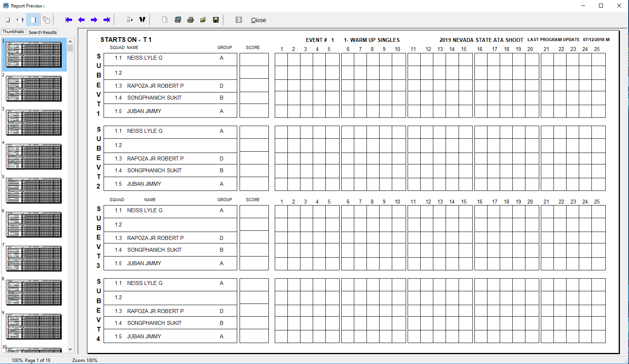Toggle the whole page view icon
The height and width of the screenshot is (364, 629).
pos(33,20)
